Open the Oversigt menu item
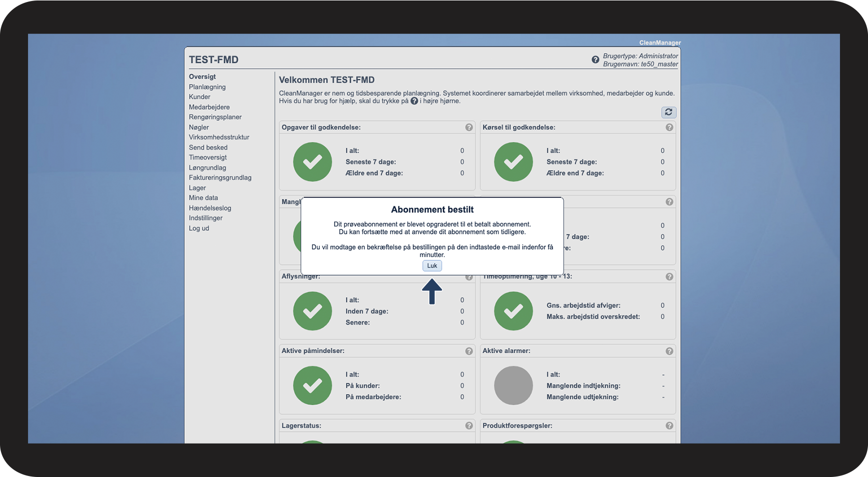Screen dimensions: 868x477 point(202,77)
